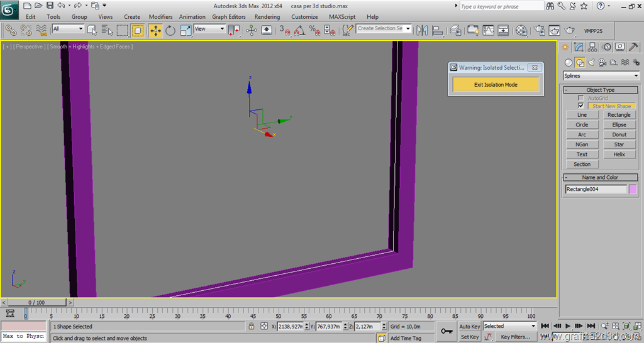The width and height of the screenshot is (644, 343).
Task: Click the Select by Name icon
Action: click(107, 30)
